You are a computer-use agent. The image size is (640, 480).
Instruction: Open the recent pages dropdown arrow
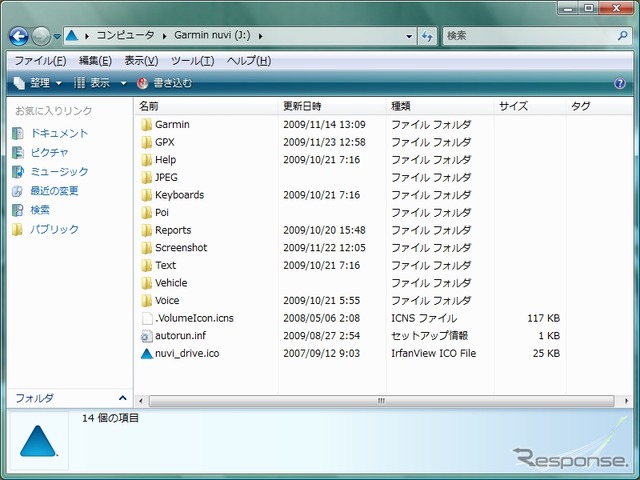(x=57, y=36)
